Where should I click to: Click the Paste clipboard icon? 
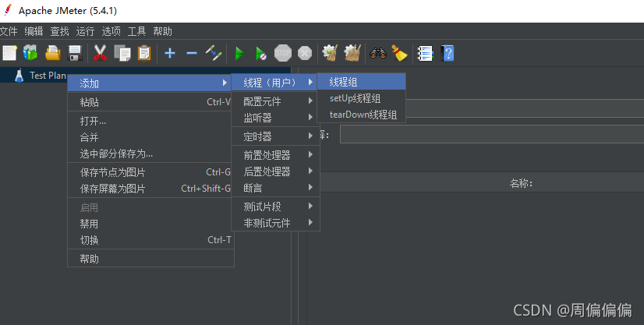[144, 53]
